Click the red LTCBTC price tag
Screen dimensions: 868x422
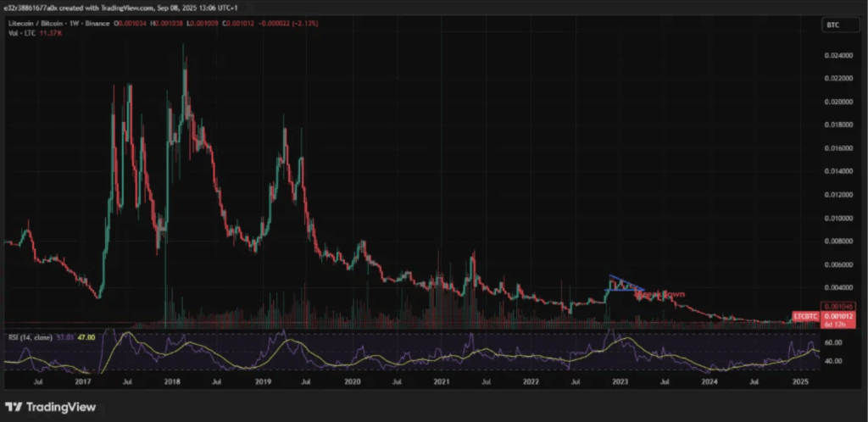click(x=804, y=317)
